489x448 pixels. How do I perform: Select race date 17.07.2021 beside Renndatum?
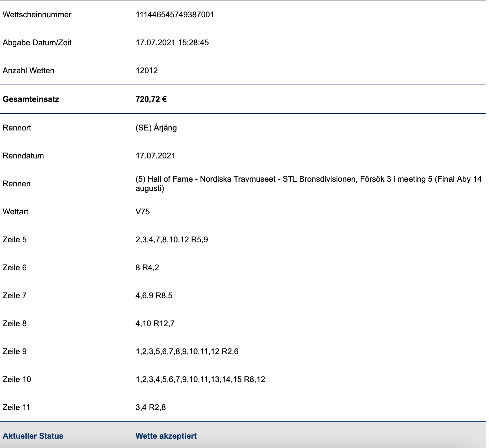[155, 156]
